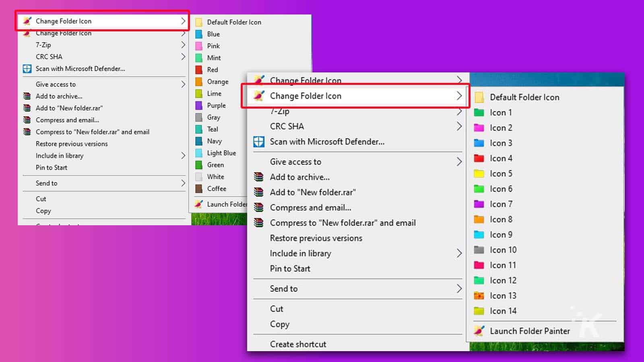Click the Add to archive WinRAR icon
The width and height of the screenshot is (644, 362).
259,177
